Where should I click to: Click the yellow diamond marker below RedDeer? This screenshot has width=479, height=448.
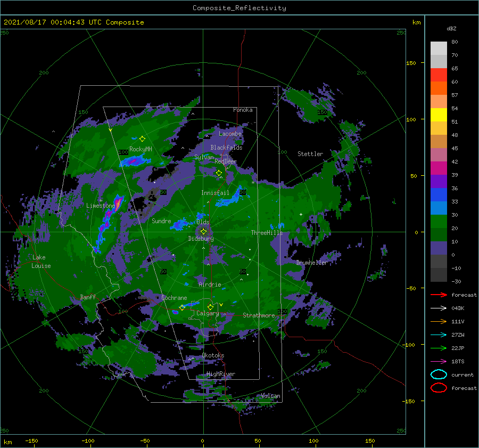point(219,173)
